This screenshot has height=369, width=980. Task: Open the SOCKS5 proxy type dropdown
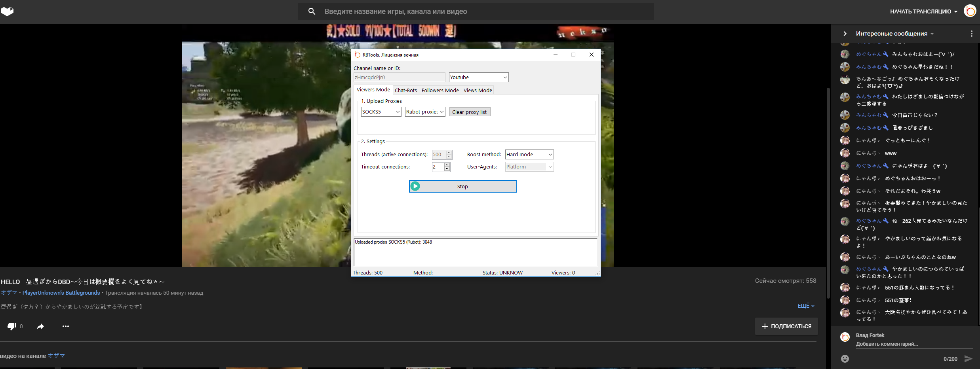pos(381,112)
